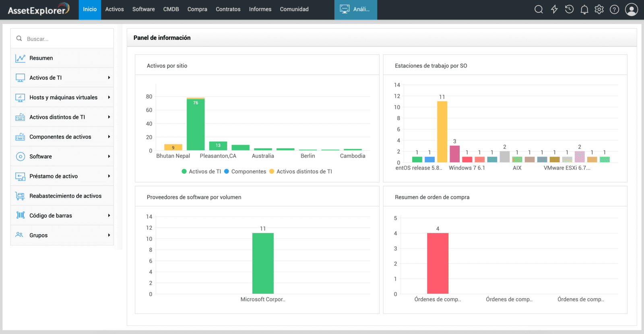Click the green bar labeled 13
This screenshot has width=644, height=334.
coord(218,146)
